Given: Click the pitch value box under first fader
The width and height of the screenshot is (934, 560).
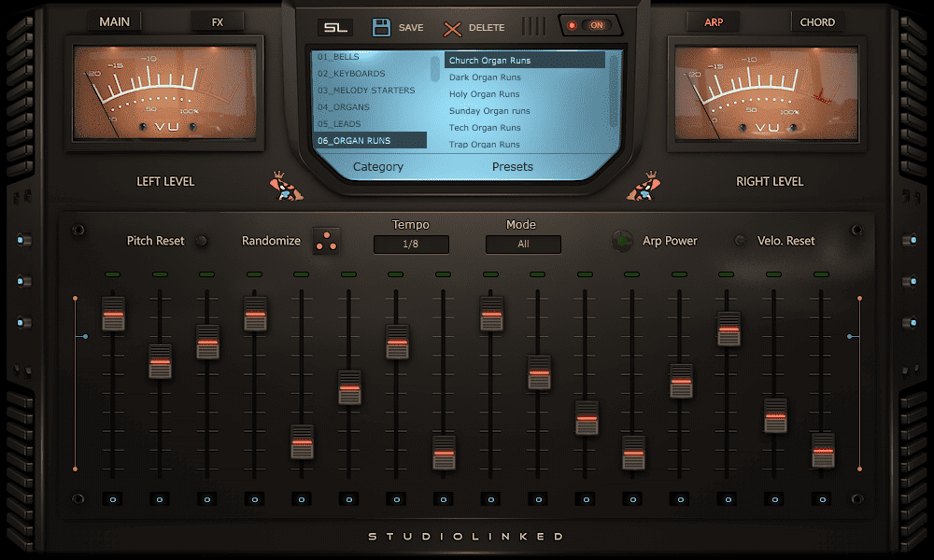Looking at the screenshot, I should (113, 499).
